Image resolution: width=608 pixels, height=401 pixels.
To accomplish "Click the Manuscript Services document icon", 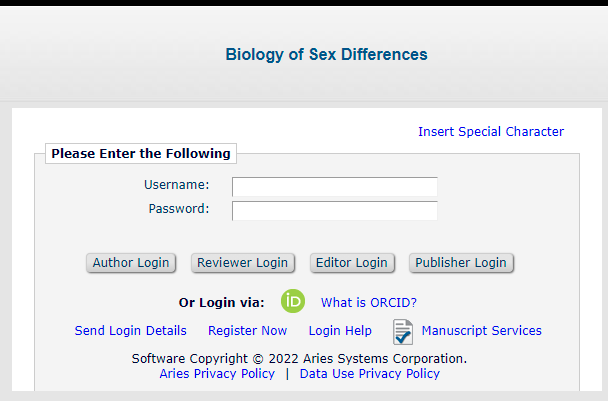I will click(x=403, y=331).
